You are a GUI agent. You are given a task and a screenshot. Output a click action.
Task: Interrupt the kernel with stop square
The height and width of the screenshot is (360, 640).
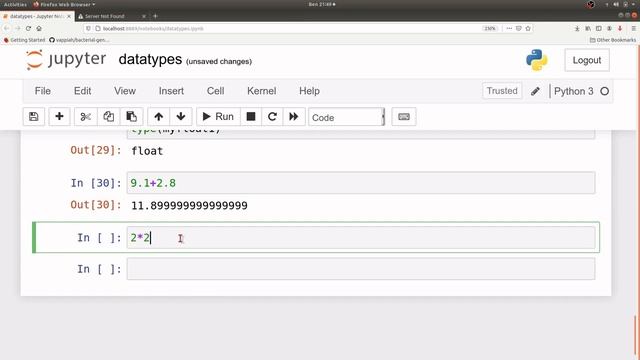pos(251,117)
